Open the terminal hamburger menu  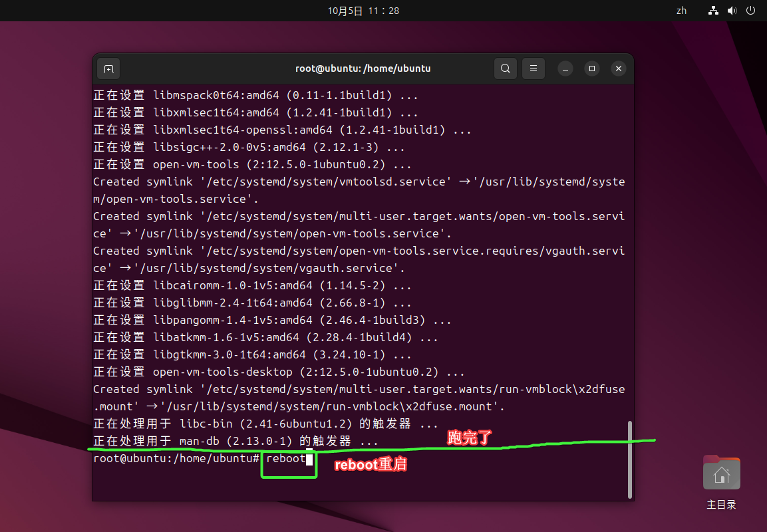point(534,69)
